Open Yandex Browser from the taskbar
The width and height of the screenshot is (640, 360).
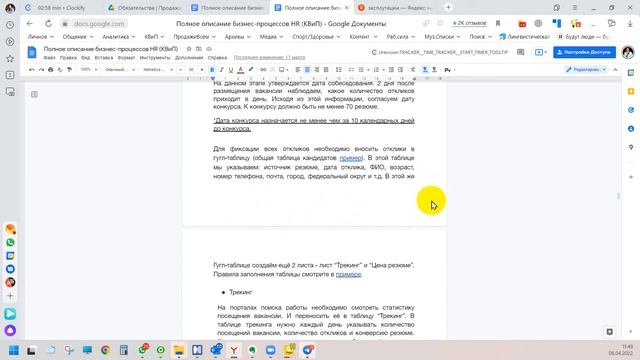(x=234, y=350)
